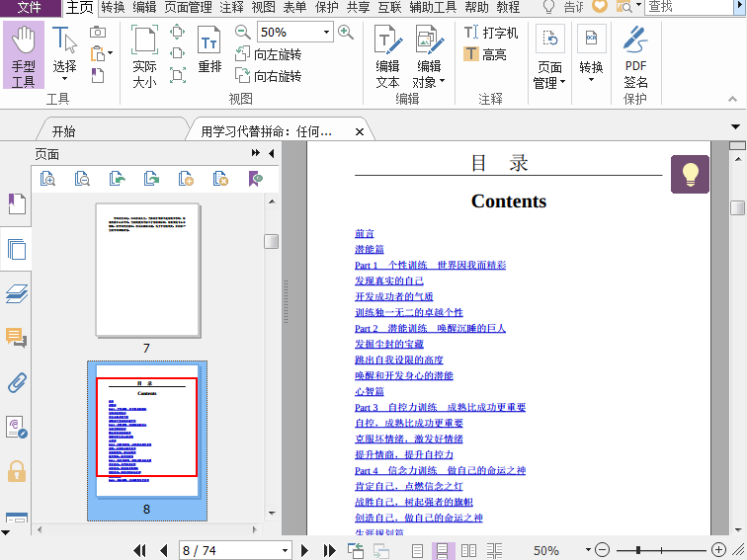Click in the 查找 search field

coord(689,7)
